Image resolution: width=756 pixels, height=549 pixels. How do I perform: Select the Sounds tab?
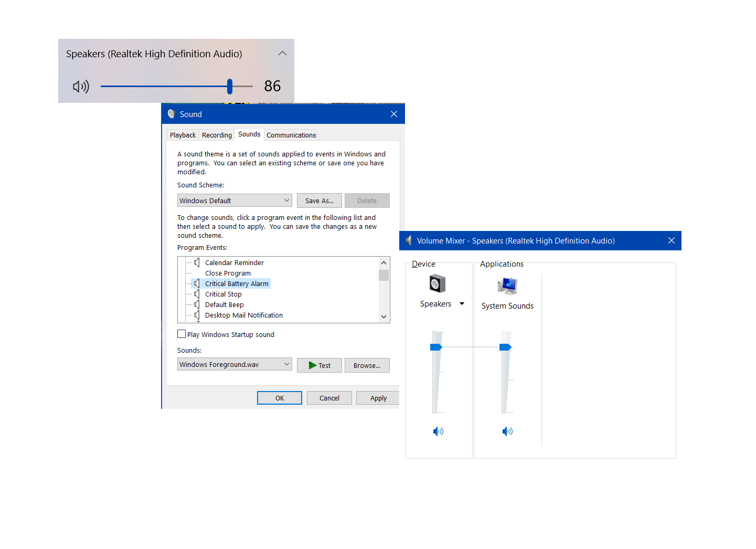coord(249,134)
